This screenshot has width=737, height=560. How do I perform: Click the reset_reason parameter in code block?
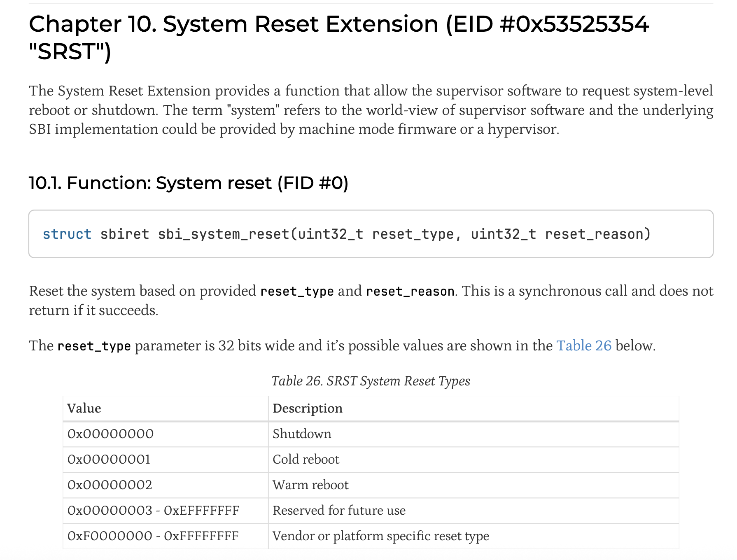595,234
